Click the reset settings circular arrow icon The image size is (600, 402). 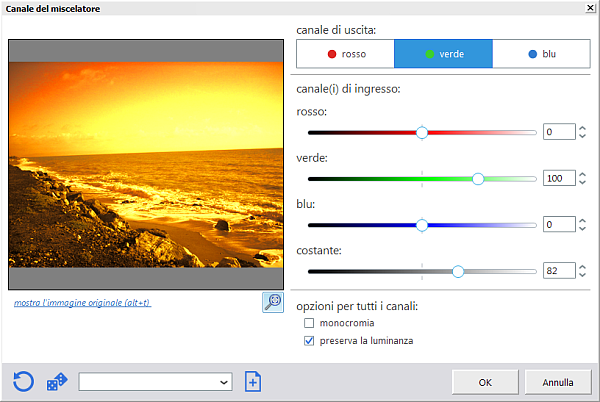24,382
